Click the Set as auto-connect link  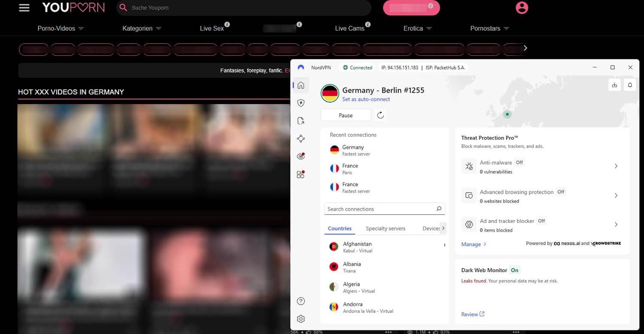366,99
